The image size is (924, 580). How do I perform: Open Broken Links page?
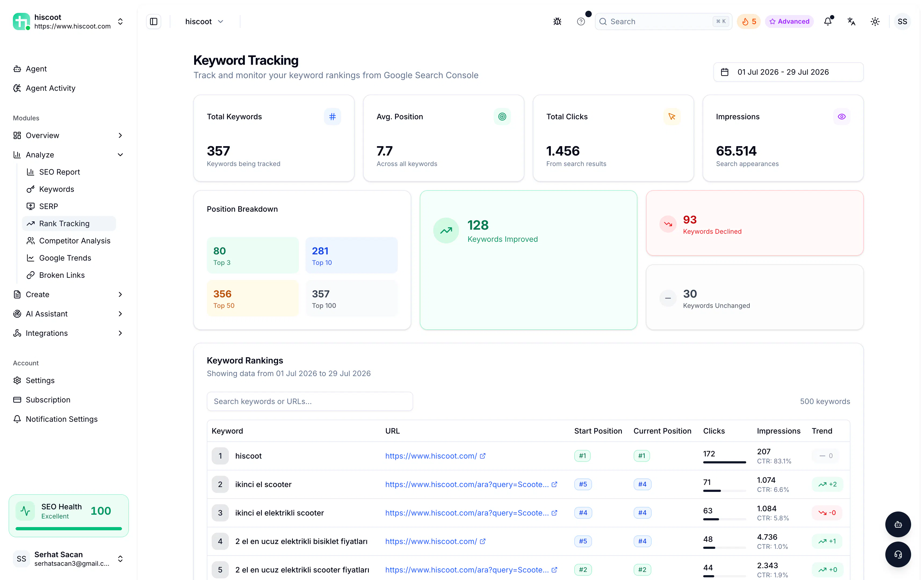point(69,275)
